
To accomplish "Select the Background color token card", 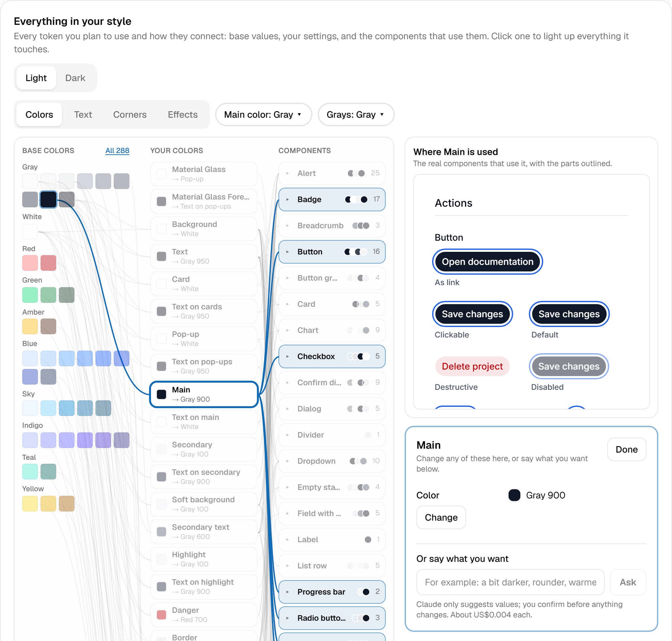I will pos(204,229).
